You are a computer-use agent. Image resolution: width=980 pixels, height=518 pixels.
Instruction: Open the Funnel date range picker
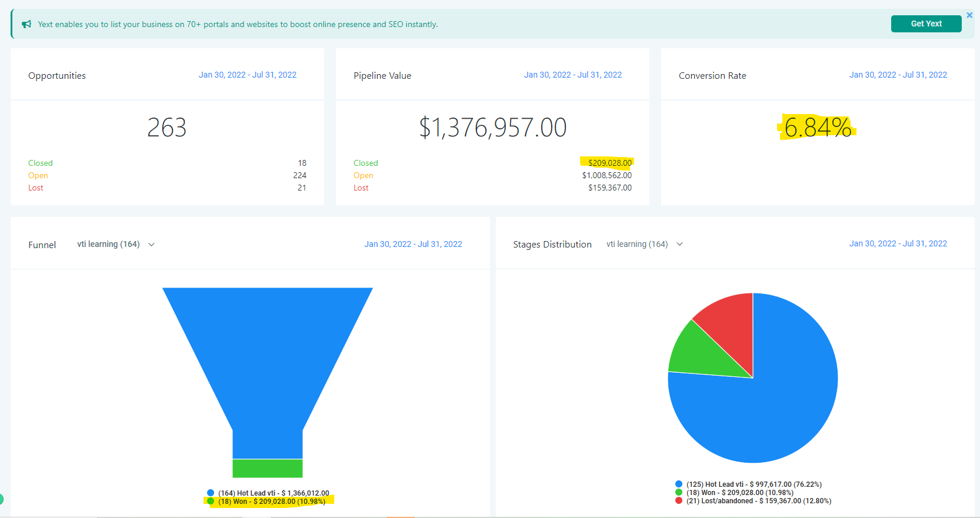point(413,244)
